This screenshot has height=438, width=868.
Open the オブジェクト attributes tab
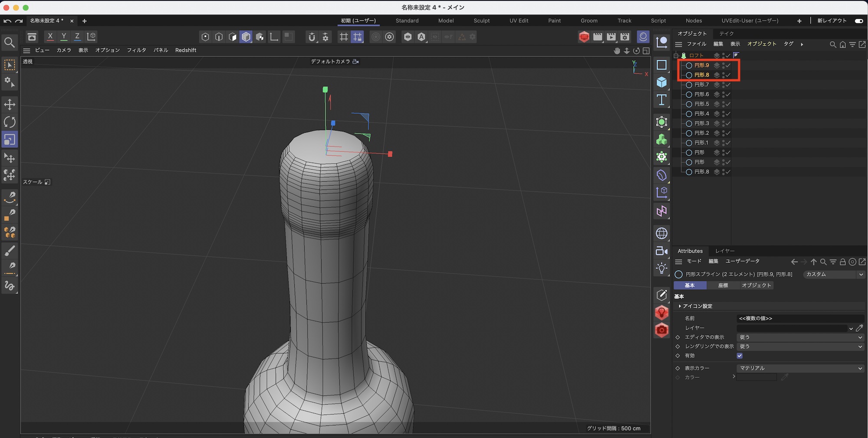(x=756, y=285)
